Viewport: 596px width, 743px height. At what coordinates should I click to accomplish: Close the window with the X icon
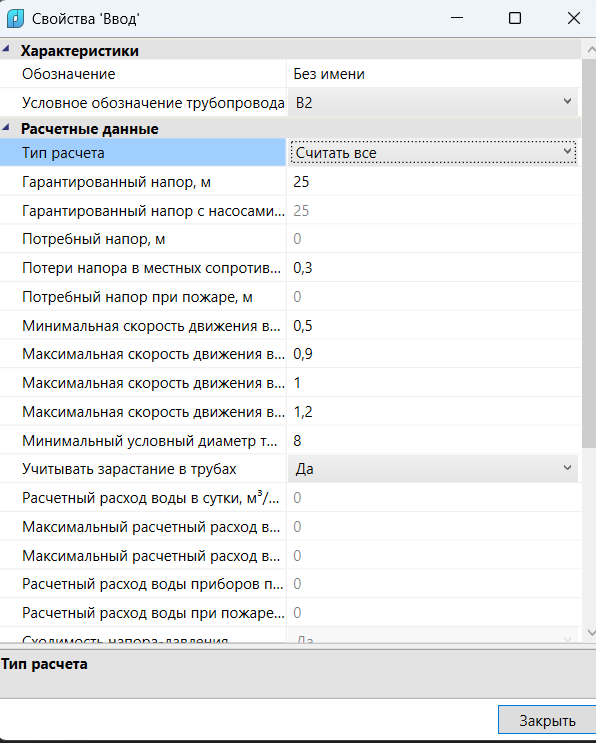click(x=574, y=18)
